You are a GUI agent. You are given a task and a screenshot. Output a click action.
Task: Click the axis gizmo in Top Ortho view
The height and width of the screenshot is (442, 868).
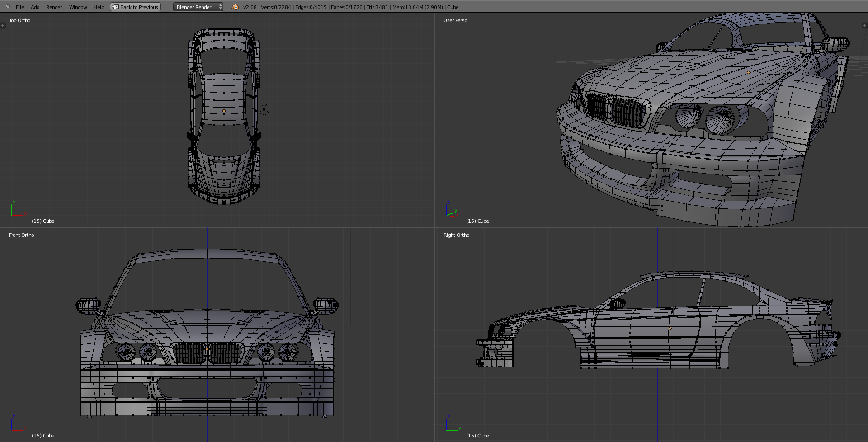(x=18, y=209)
